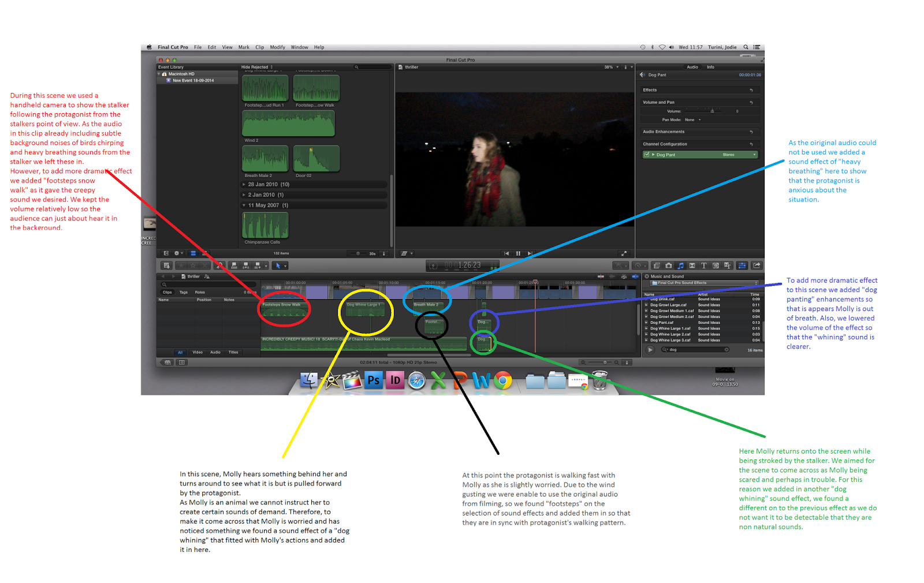
Task: Open the Trash in the Dock
Action: tap(600, 380)
